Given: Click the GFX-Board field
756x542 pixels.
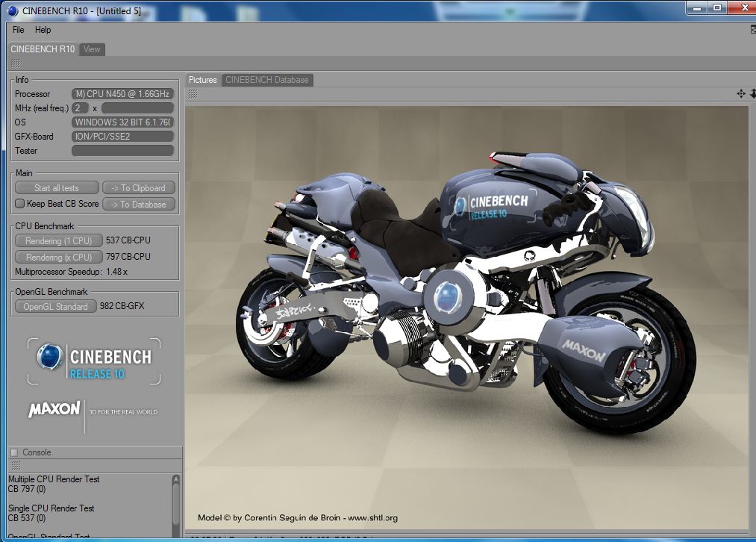Looking at the screenshot, I should pos(122,137).
